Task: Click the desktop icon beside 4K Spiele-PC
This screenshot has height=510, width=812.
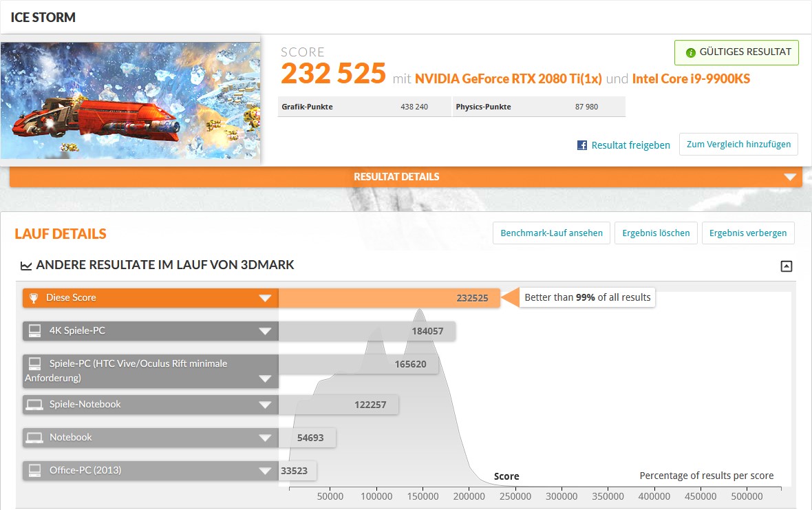Action: (34, 331)
